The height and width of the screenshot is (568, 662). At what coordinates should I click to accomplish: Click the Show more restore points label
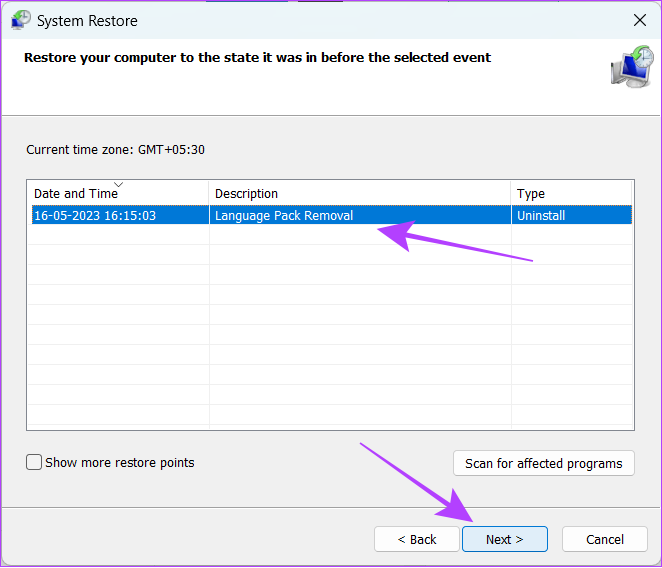[x=120, y=463]
